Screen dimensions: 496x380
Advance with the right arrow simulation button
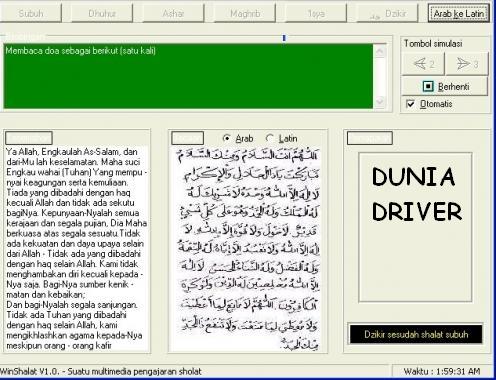tap(467, 63)
